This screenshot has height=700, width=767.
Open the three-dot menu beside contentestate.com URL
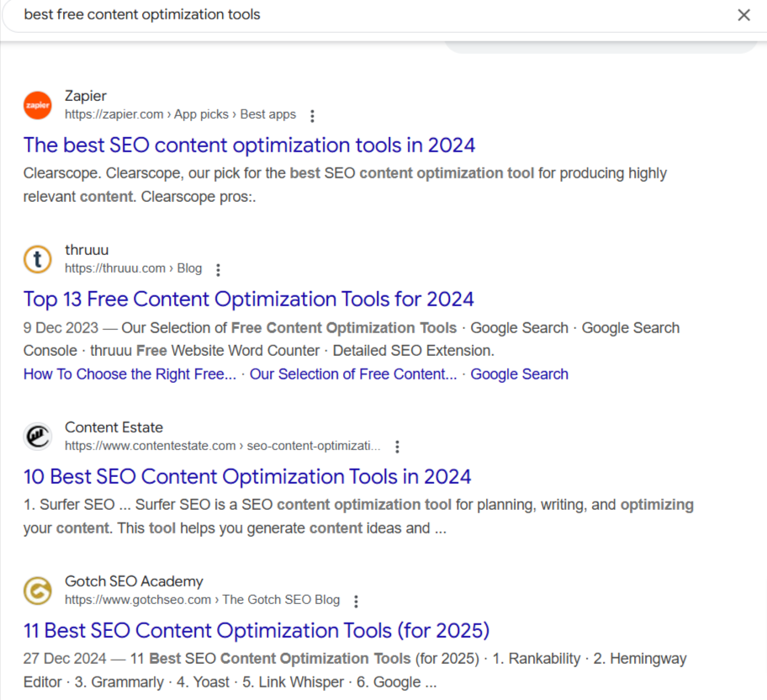coord(397,447)
